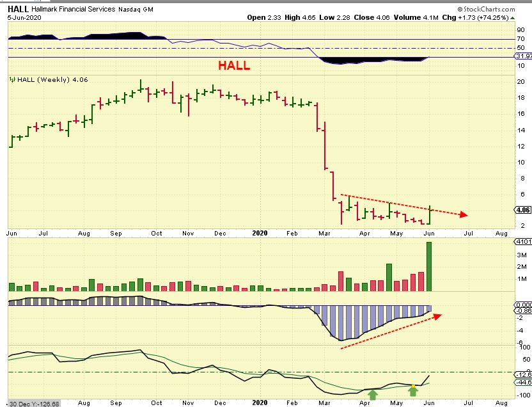Click the StockCharts.com watermark link

point(486,9)
